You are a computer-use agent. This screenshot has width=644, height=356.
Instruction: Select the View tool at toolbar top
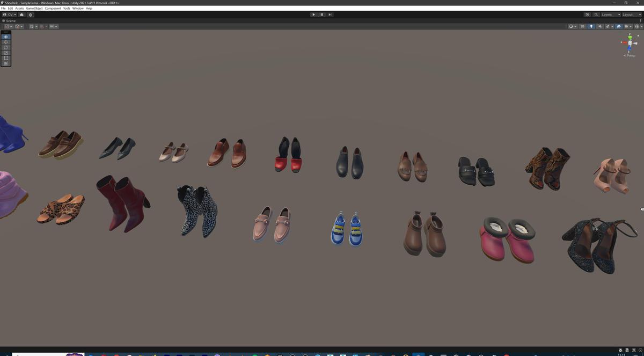point(5,37)
